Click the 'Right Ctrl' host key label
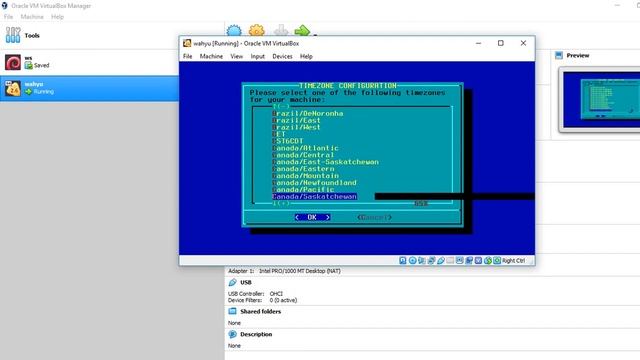Image resolution: width=640 pixels, height=360 pixels. [x=513, y=260]
